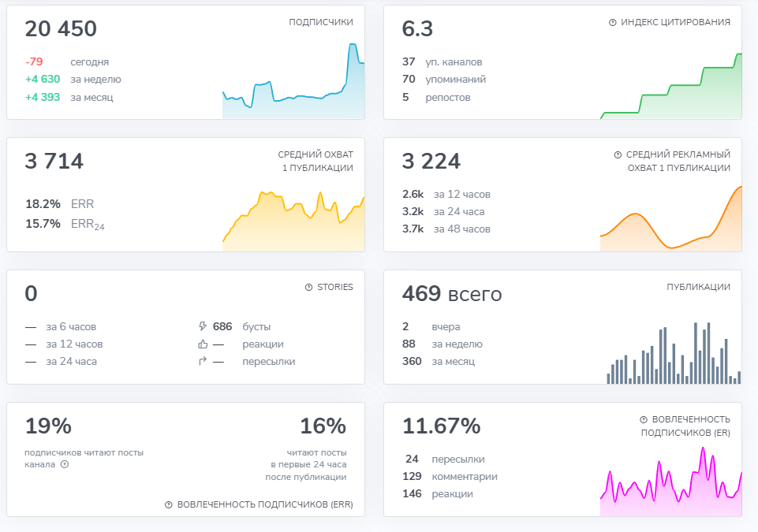This screenshot has height=532, width=758.
Task: Click help icon beside Вовлеченность подписчиков (ERR)
Action: [x=169, y=504]
